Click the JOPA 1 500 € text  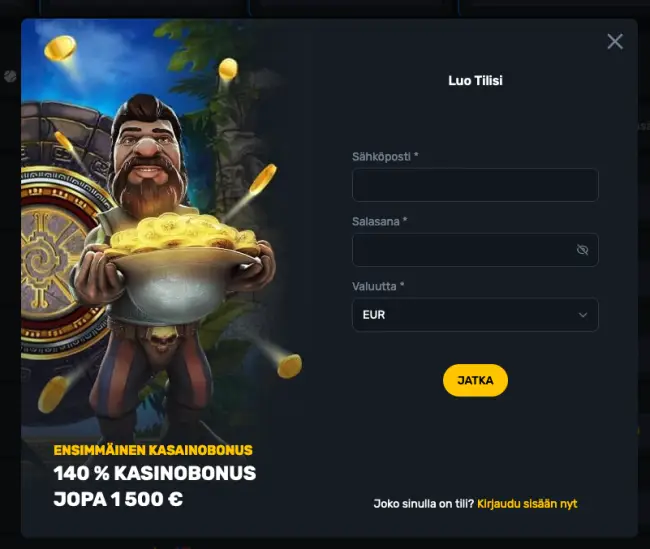coord(118,499)
